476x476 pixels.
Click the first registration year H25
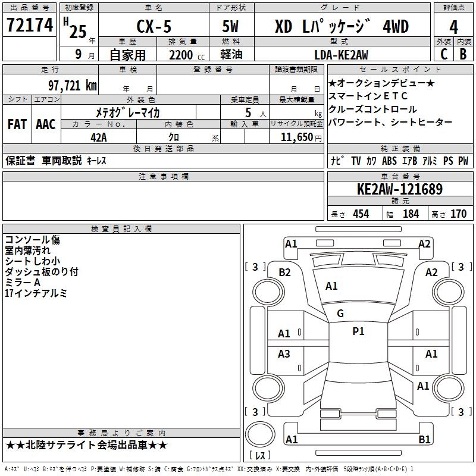point(75,27)
